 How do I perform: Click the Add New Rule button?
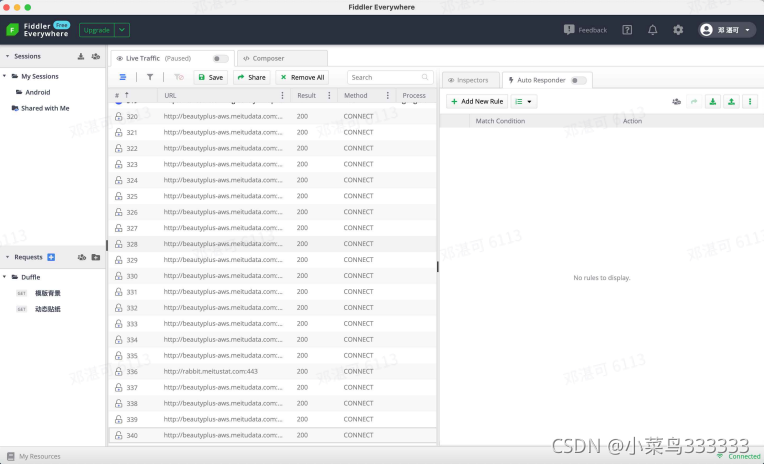477,101
